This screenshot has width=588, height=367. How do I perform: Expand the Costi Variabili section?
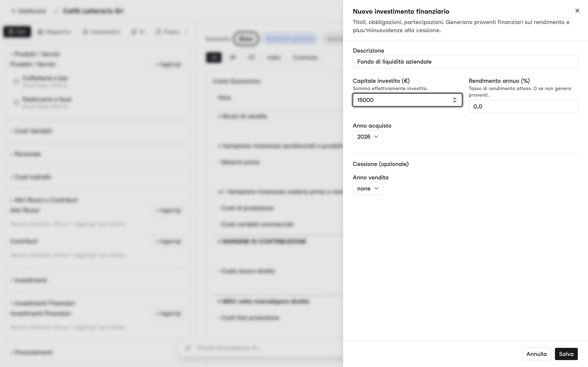32,131
